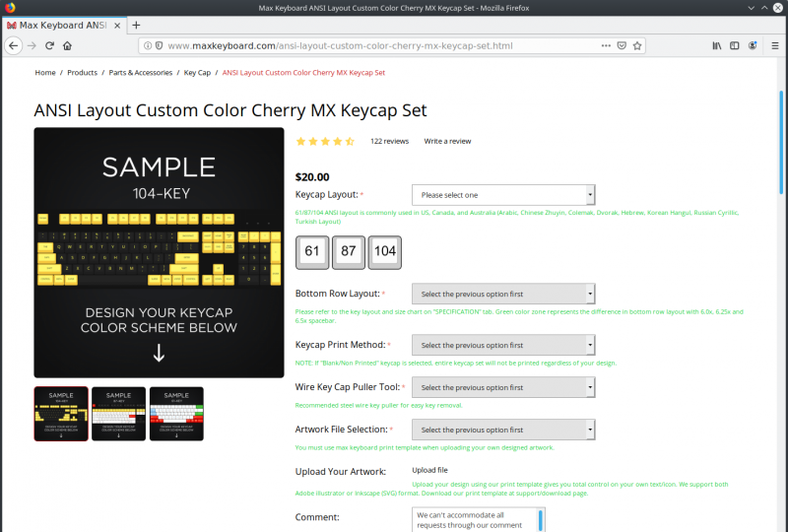The height and width of the screenshot is (532, 788).
Task: Open the Wire Key Cap Puller Tool dropdown
Action: click(503, 387)
